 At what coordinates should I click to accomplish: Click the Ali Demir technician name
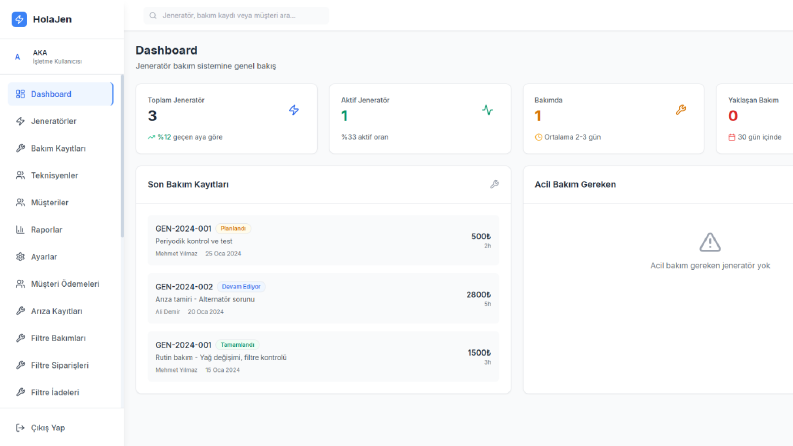tap(167, 312)
